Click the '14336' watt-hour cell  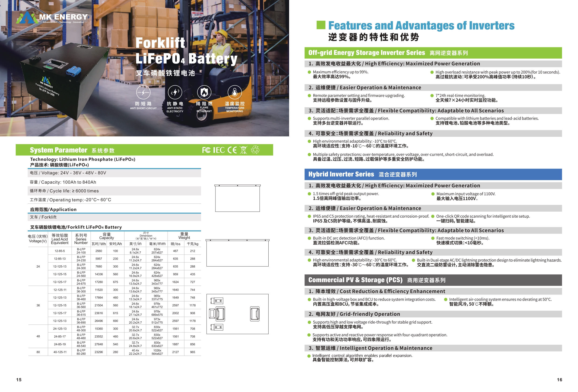tap(99, 274)
